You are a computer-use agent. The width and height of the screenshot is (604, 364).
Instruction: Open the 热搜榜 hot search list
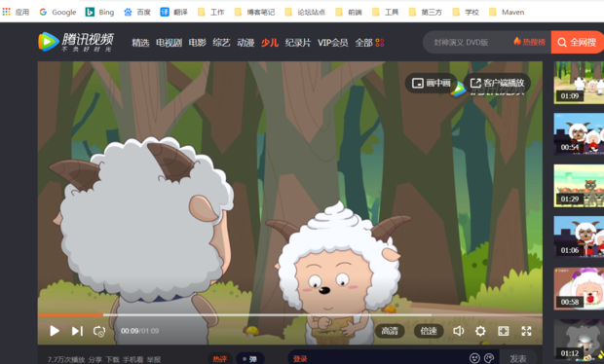(530, 42)
